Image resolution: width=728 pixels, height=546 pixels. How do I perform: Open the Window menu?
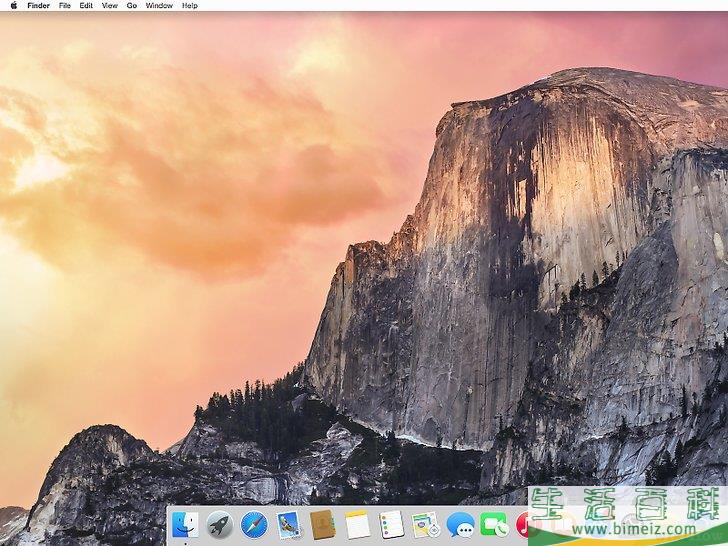point(159,6)
